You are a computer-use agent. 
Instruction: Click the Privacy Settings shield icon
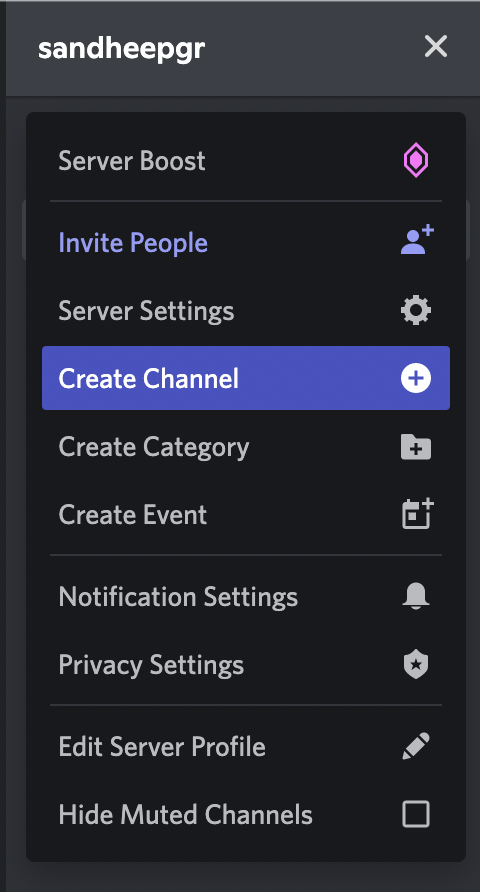tap(416, 664)
